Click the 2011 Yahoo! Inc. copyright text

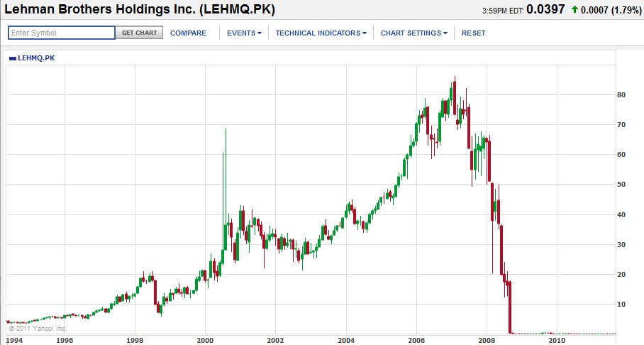tap(38, 329)
